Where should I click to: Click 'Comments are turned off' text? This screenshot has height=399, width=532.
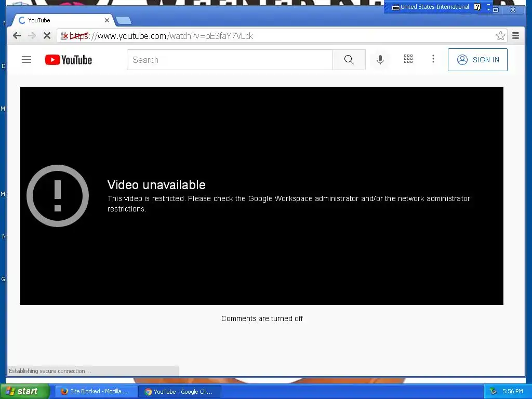pyautogui.click(x=262, y=318)
